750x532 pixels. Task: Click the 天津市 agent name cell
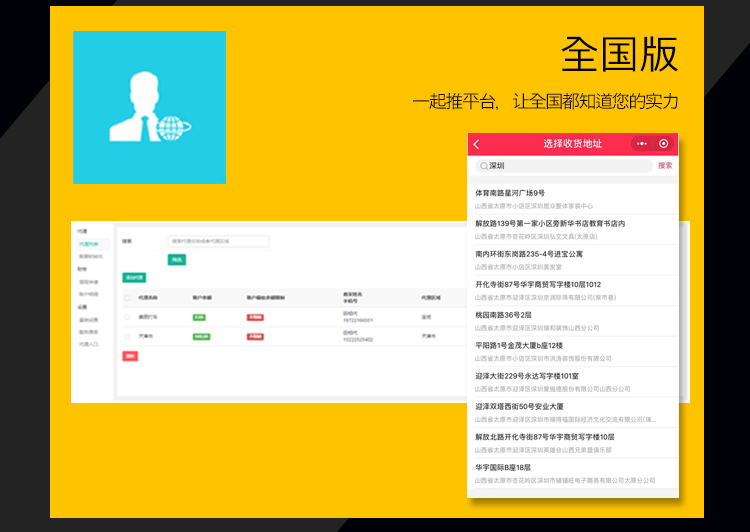(146, 336)
